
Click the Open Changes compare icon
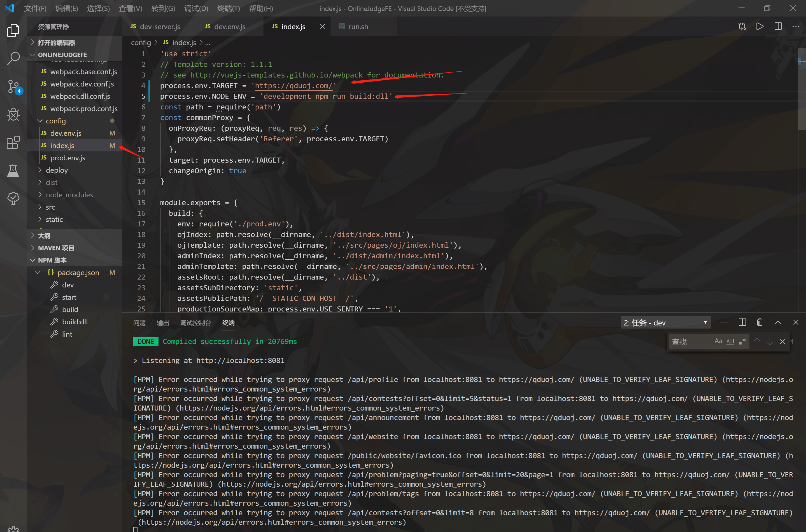pyautogui.click(x=742, y=26)
